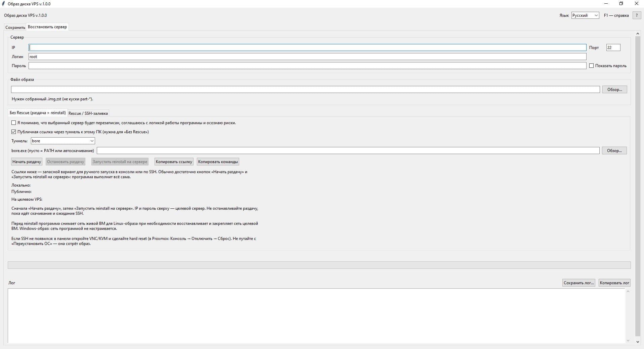Viewport: 644px width, 349px height.
Task: Click the main scrollbar down arrow
Action: [638, 342]
